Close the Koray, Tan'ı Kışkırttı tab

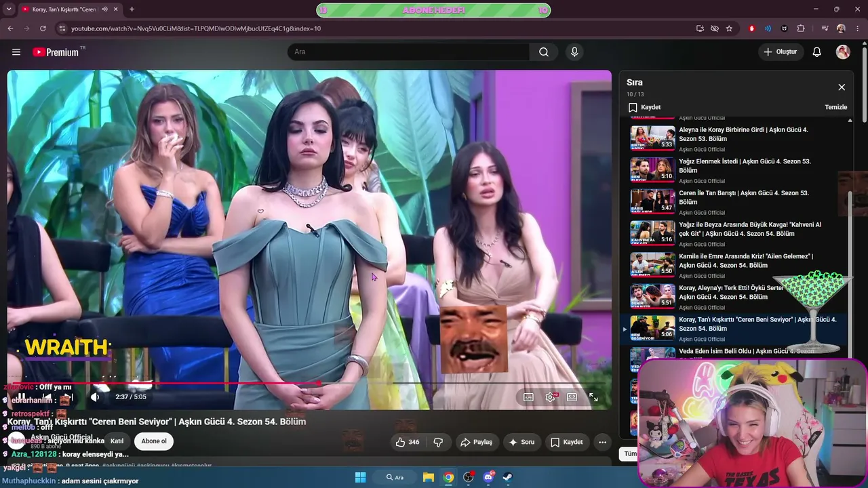pyautogui.click(x=116, y=9)
